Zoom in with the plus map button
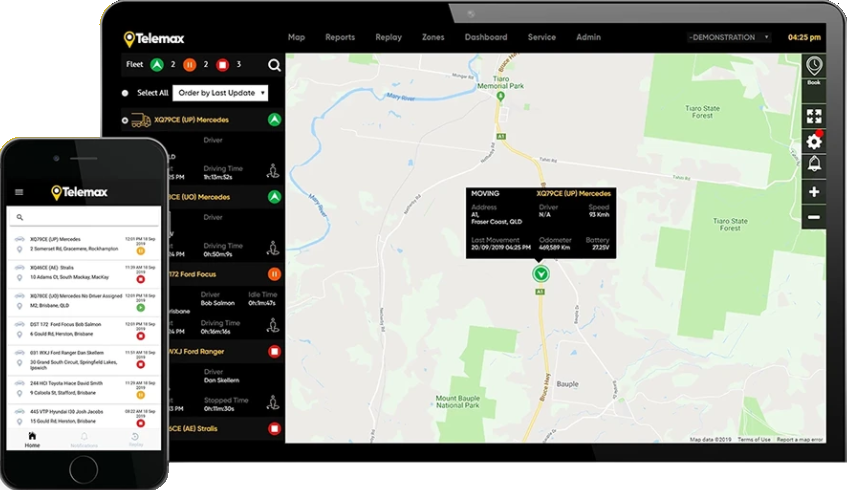The image size is (847, 490). [814, 192]
